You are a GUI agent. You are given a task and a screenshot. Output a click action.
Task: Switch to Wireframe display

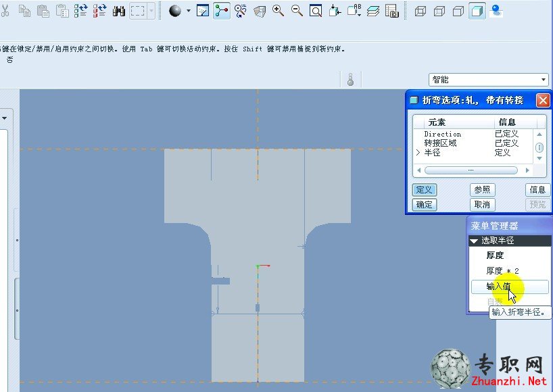click(420, 11)
